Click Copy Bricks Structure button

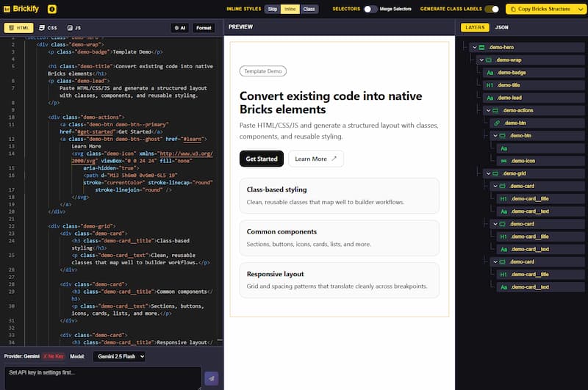541,9
